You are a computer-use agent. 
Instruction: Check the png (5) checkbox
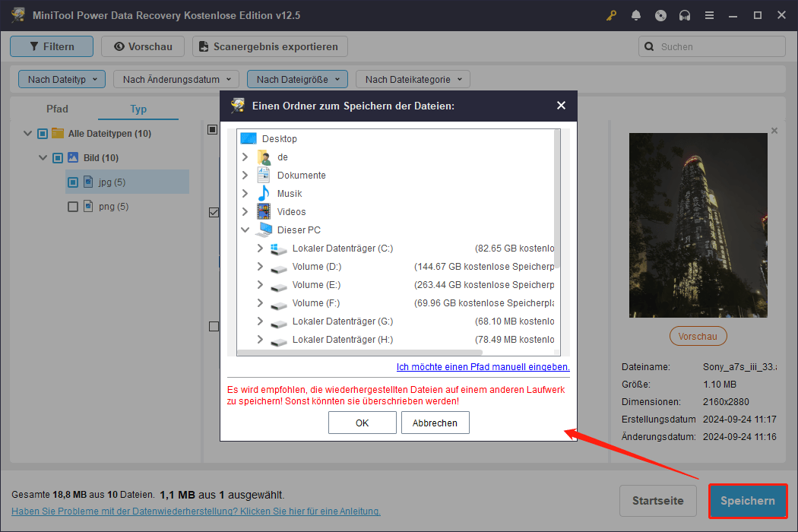pos(73,207)
